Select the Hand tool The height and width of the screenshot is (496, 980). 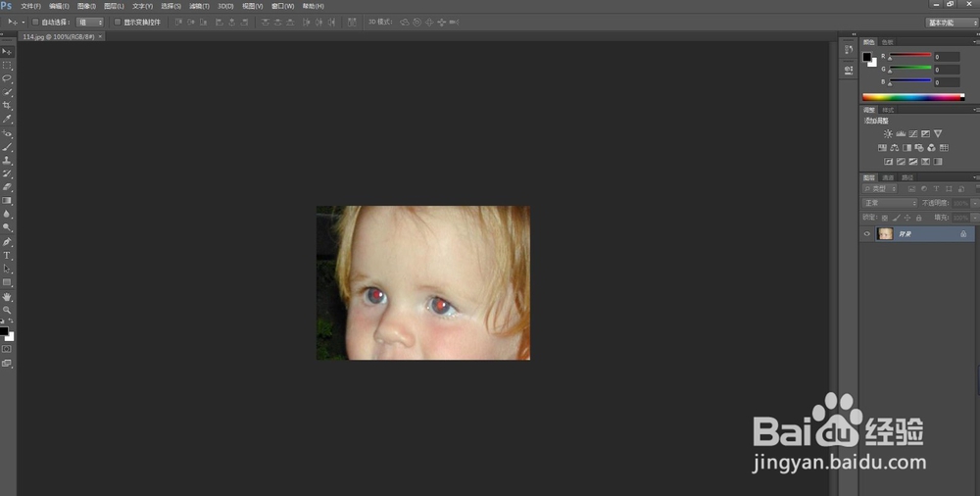(x=7, y=297)
